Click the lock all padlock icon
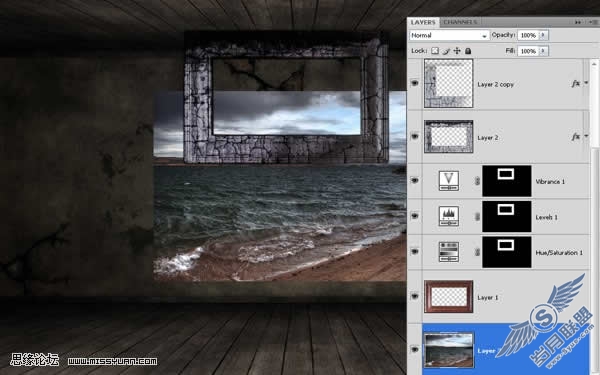The height and width of the screenshot is (375, 600). [468, 51]
